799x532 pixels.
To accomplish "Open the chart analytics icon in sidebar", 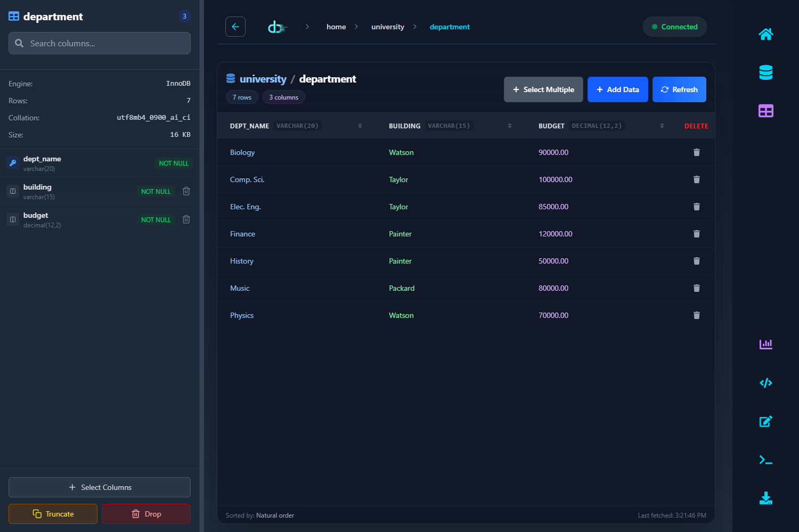I will (766, 344).
